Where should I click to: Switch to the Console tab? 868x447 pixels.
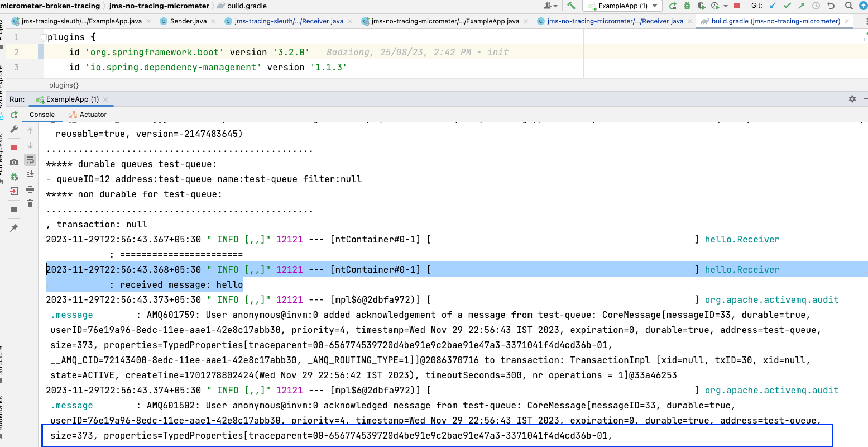click(42, 114)
